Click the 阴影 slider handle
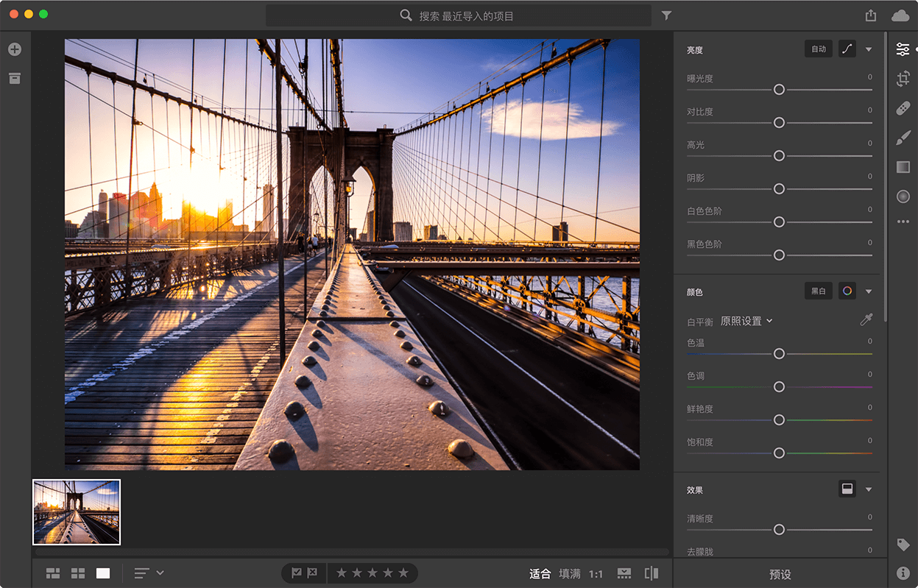918x588 pixels. (x=779, y=188)
